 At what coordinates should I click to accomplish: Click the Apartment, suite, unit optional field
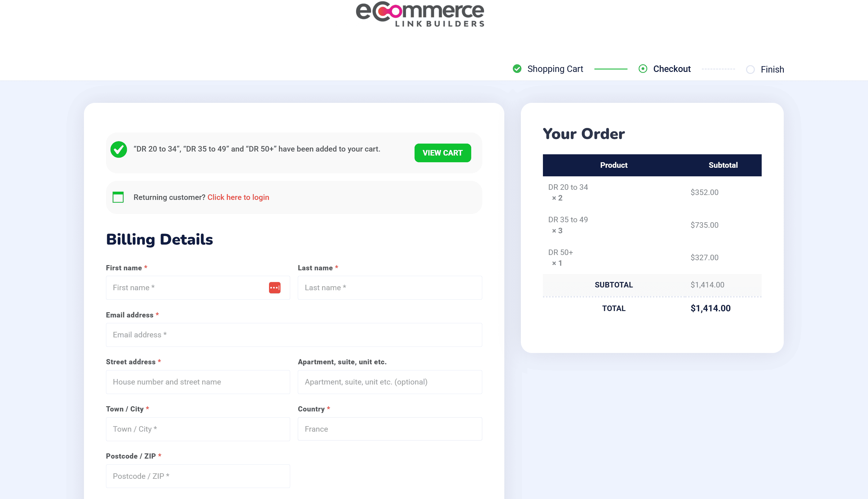click(x=390, y=382)
